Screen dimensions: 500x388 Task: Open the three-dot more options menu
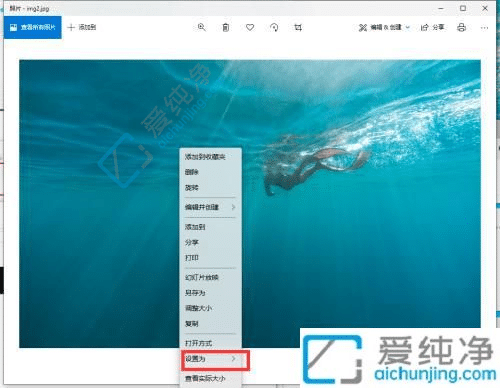(484, 28)
